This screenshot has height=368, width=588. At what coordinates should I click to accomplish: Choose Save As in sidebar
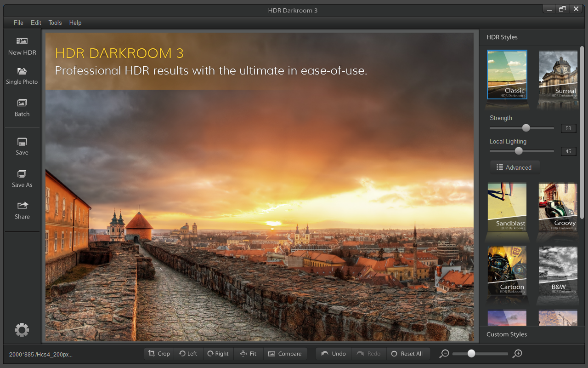[x=22, y=175]
